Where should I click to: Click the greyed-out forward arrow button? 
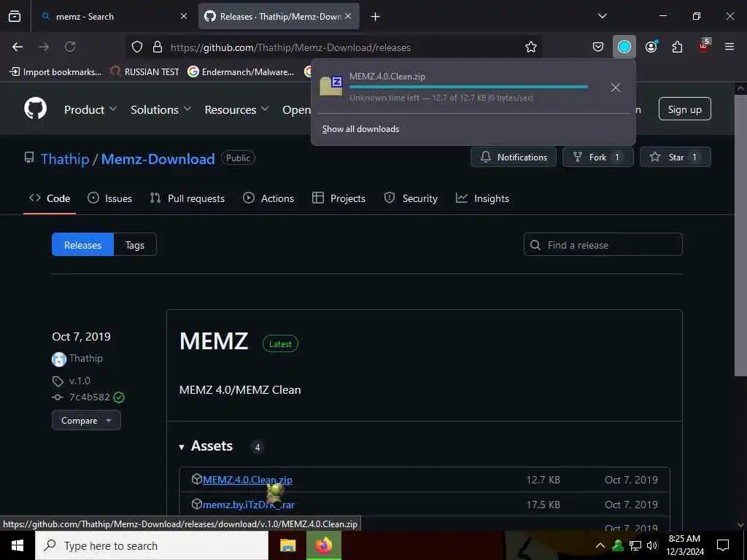point(44,47)
